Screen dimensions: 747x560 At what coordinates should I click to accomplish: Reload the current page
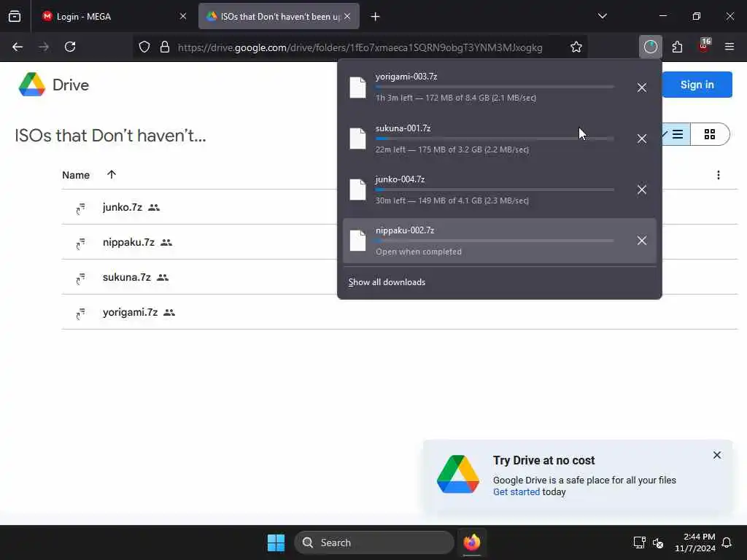pyautogui.click(x=70, y=47)
